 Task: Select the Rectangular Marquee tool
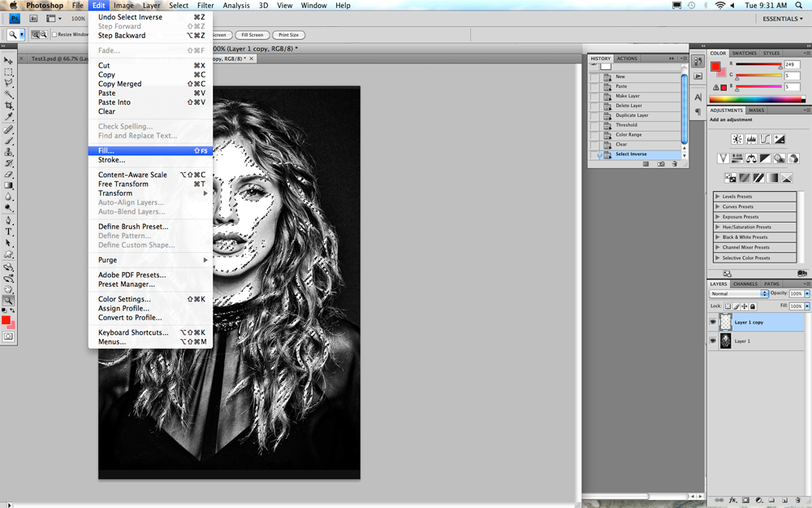[8, 72]
